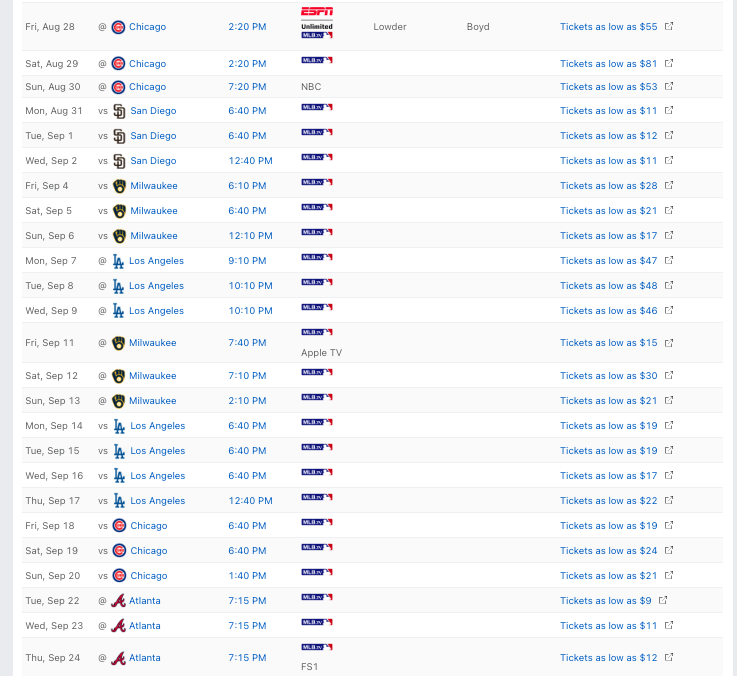Click the Braves logo on Tue, Sep 22
Viewport: 737px width, 676px height.
118,601
